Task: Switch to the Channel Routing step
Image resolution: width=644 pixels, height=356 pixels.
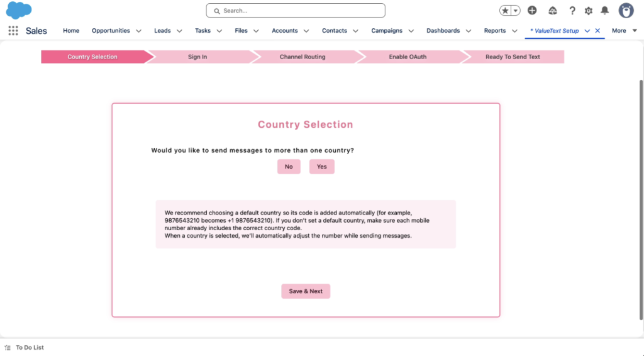Action: (303, 57)
